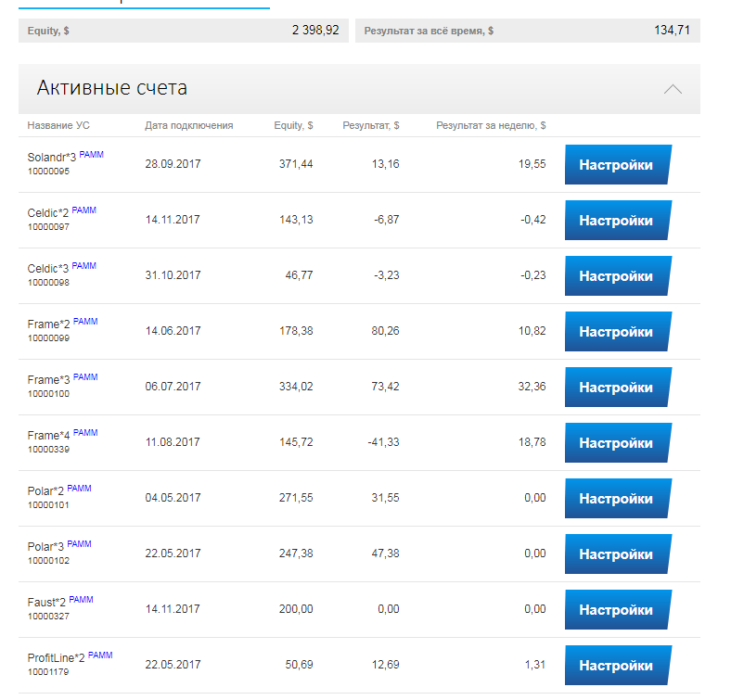Click PAMM label next to Faust*2
Image resolution: width=744 pixels, height=700 pixels.
pos(81,600)
